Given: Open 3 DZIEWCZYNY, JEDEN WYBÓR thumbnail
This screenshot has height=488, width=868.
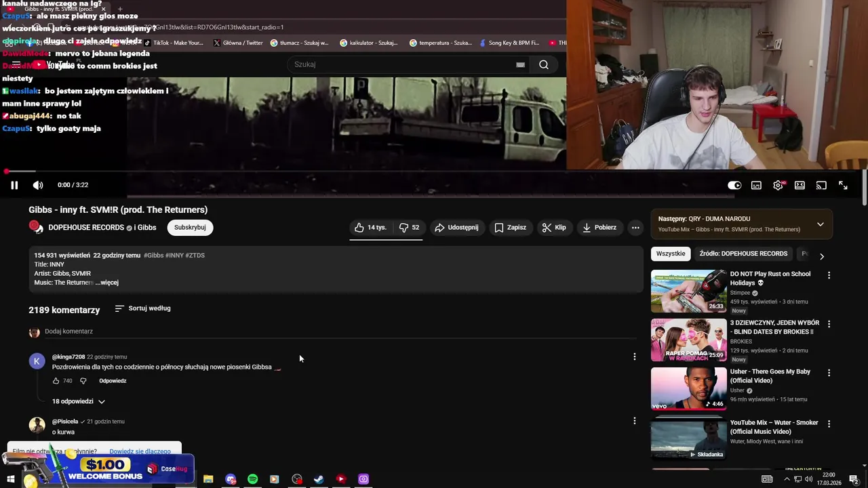Looking at the screenshot, I should pyautogui.click(x=688, y=340).
